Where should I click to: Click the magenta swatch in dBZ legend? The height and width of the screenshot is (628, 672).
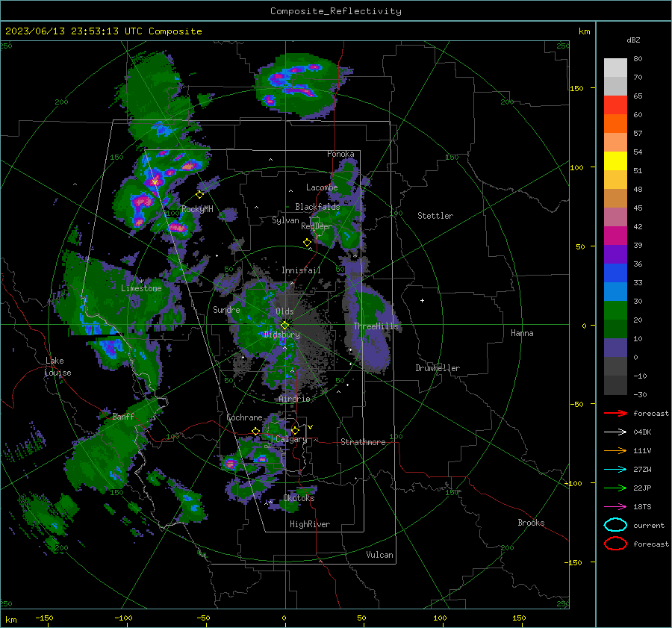coord(615,236)
